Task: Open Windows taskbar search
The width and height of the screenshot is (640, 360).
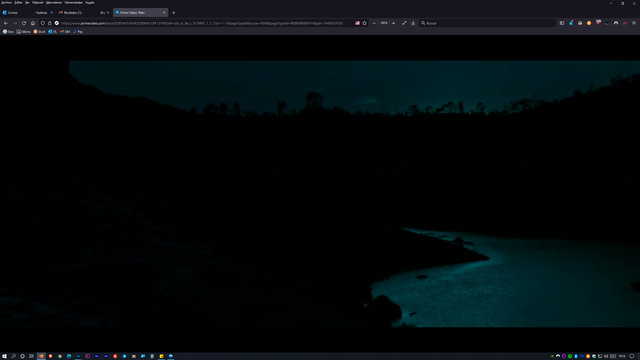Action: [x=13, y=356]
